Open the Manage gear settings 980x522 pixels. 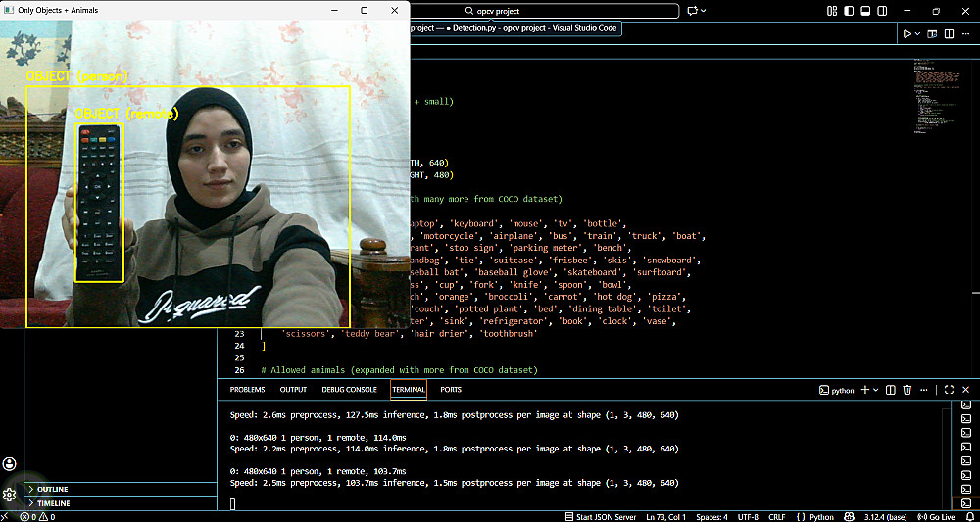pyautogui.click(x=10, y=495)
